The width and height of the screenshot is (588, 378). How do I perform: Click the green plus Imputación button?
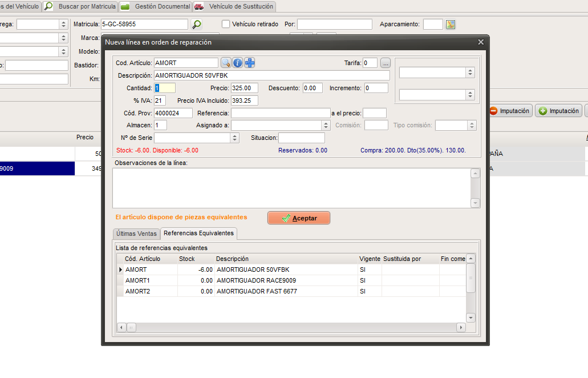[x=559, y=111]
